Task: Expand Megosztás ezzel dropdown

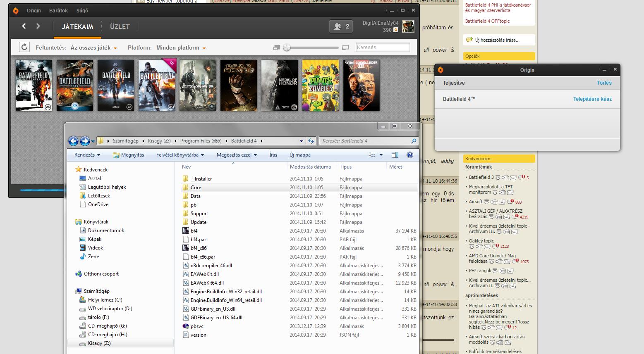Action: [x=237, y=155]
